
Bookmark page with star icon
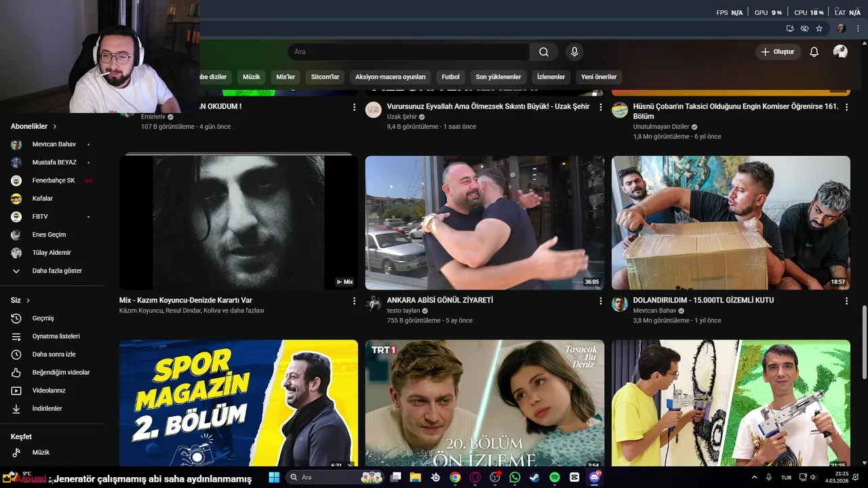click(819, 28)
